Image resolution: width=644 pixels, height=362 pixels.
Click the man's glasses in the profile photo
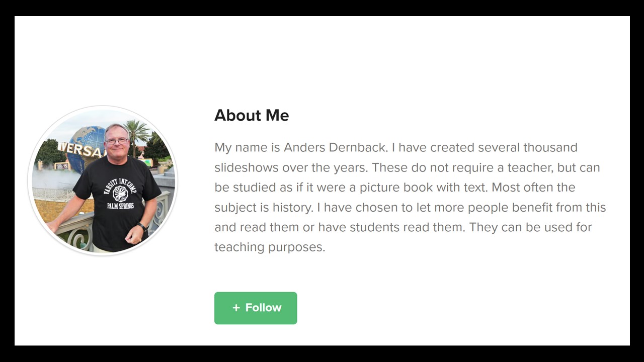pos(117,141)
